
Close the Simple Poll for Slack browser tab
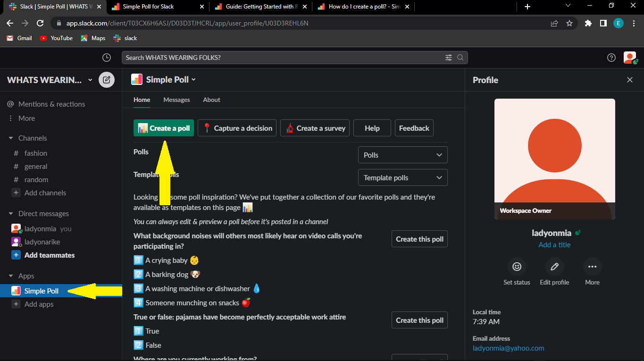click(202, 7)
